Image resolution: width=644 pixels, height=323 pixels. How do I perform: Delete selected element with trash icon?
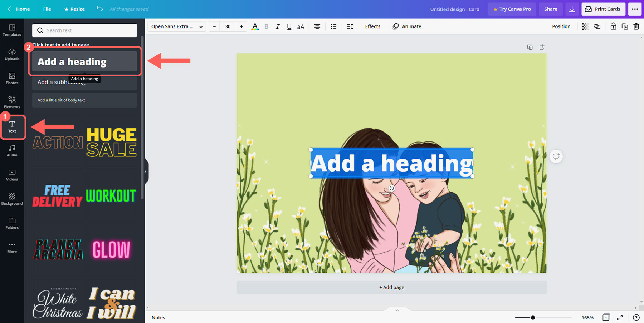(x=636, y=26)
